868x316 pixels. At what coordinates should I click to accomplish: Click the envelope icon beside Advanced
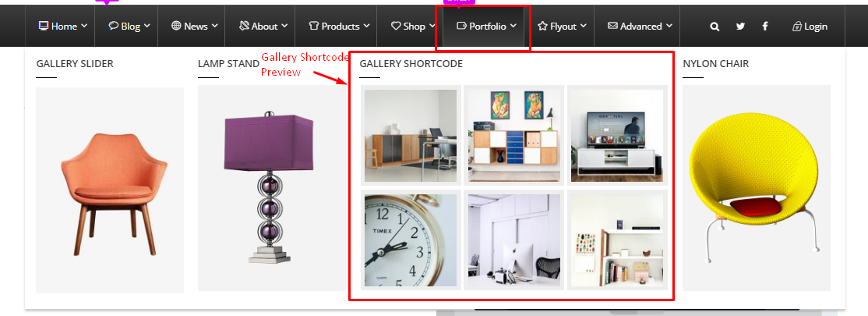[x=612, y=26]
